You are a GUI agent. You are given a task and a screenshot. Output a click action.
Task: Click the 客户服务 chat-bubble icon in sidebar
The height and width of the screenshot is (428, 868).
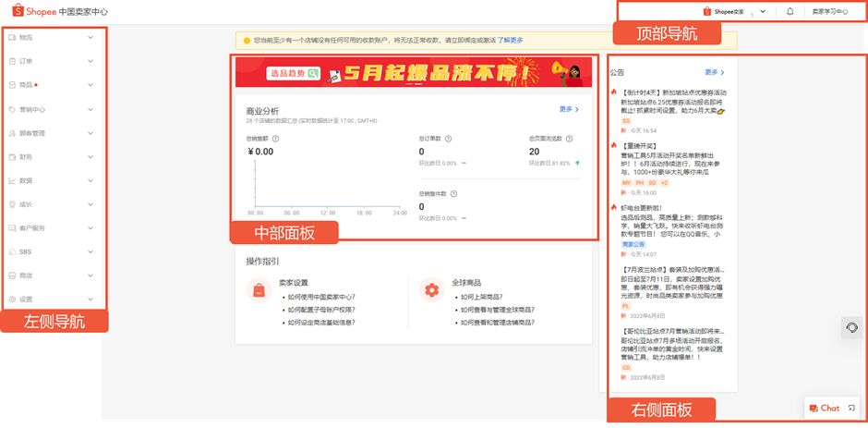[x=12, y=227]
